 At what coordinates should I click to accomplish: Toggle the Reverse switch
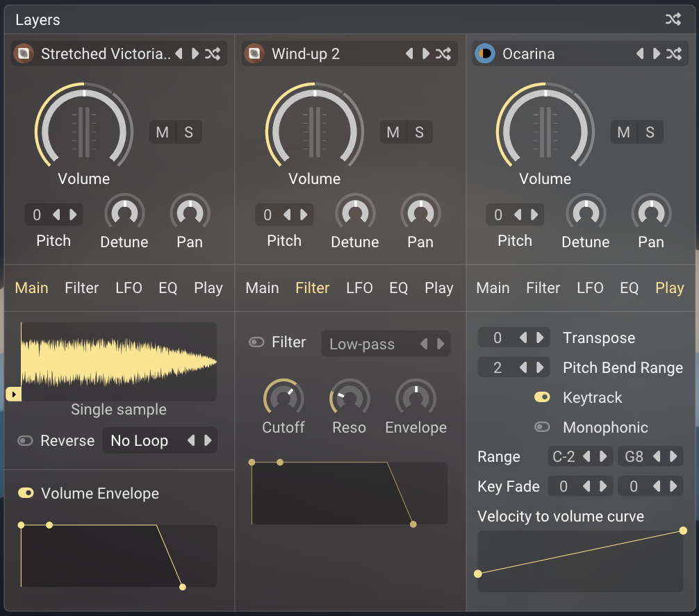coord(26,441)
